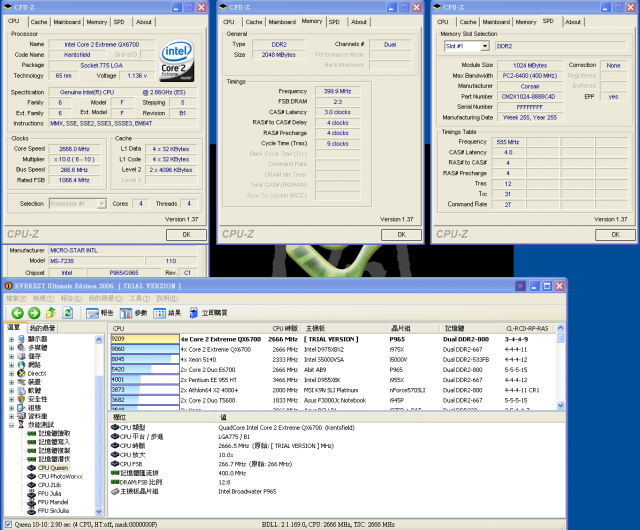The image size is (640, 530).
Task: Toggle the checkbox in the EVEREST status bar
Action: 9,524
